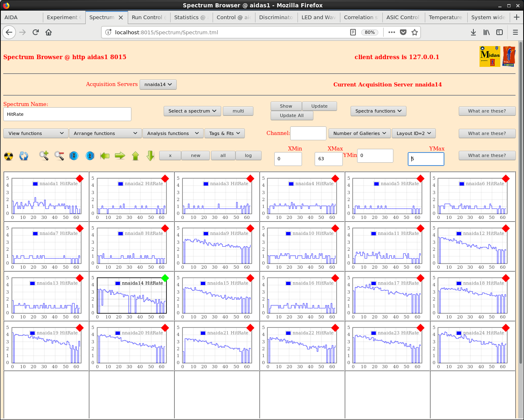Open Firefox downloads arrow
524x420 pixels.
coord(473,32)
